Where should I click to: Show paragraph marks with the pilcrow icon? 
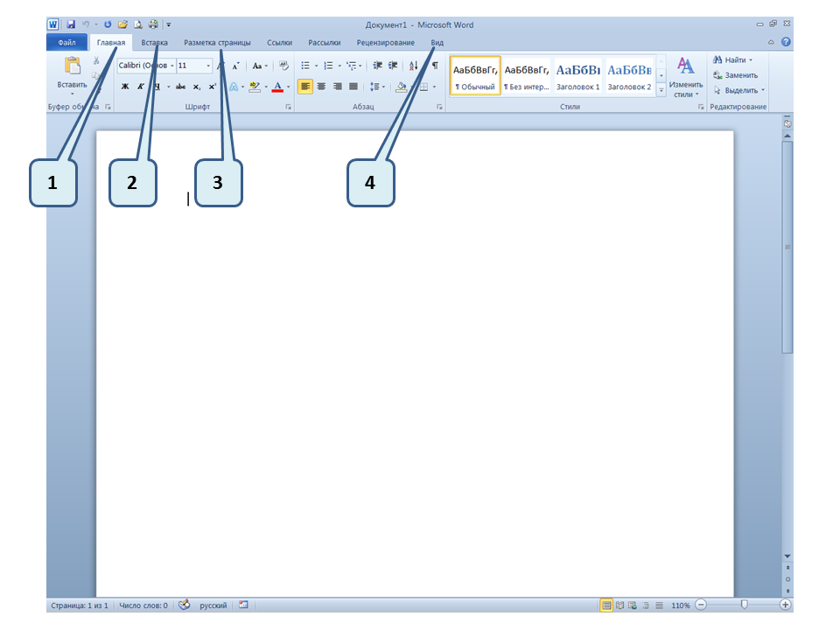pos(435,66)
